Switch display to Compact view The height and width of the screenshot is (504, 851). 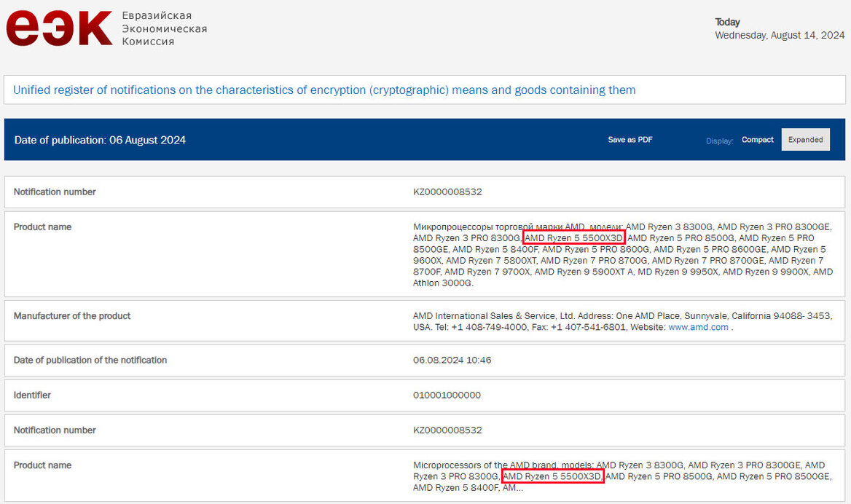(757, 140)
